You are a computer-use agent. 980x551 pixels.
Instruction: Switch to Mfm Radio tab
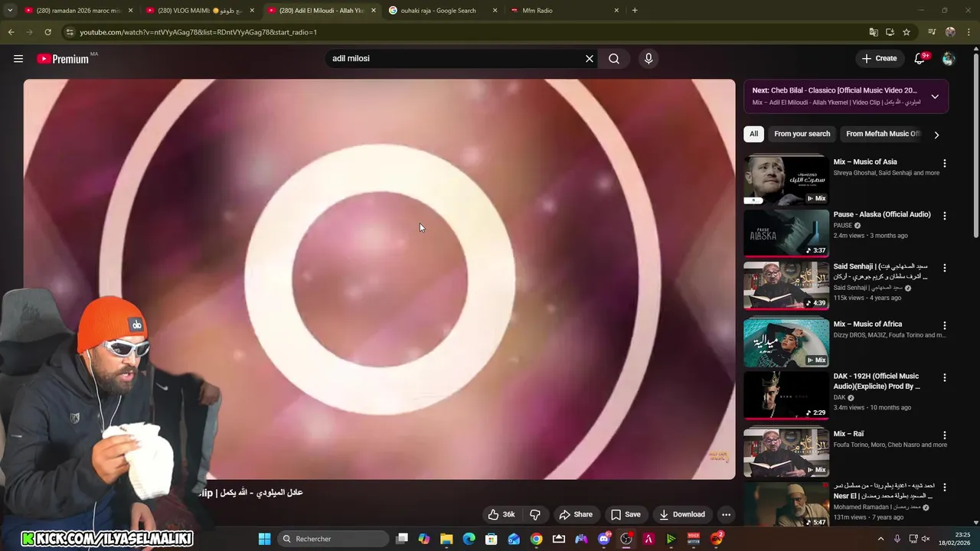click(564, 11)
